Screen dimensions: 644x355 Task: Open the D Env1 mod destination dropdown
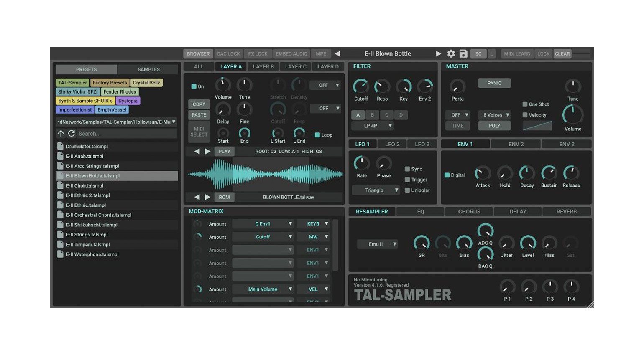263,224
